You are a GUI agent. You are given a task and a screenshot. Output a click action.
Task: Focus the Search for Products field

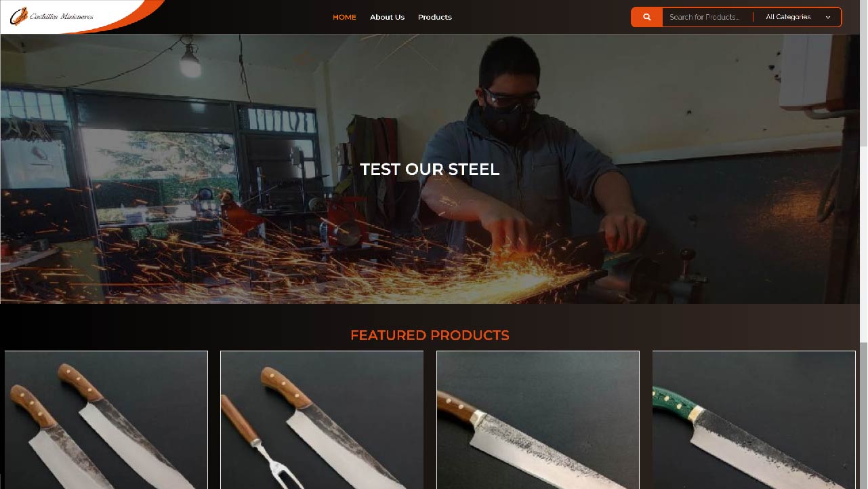pos(707,17)
